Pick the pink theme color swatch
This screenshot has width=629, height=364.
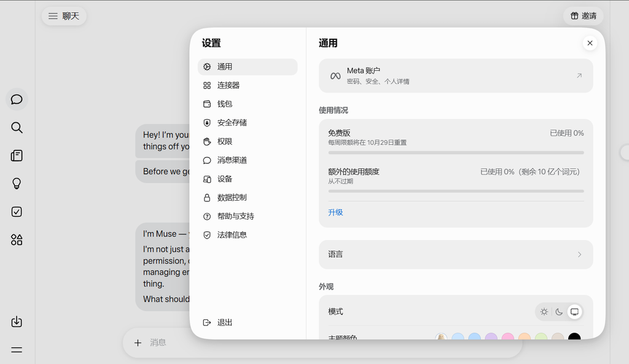[x=508, y=336]
